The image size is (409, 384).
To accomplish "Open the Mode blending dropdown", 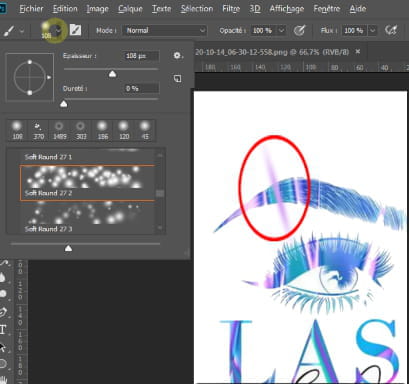I will (x=165, y=31).
